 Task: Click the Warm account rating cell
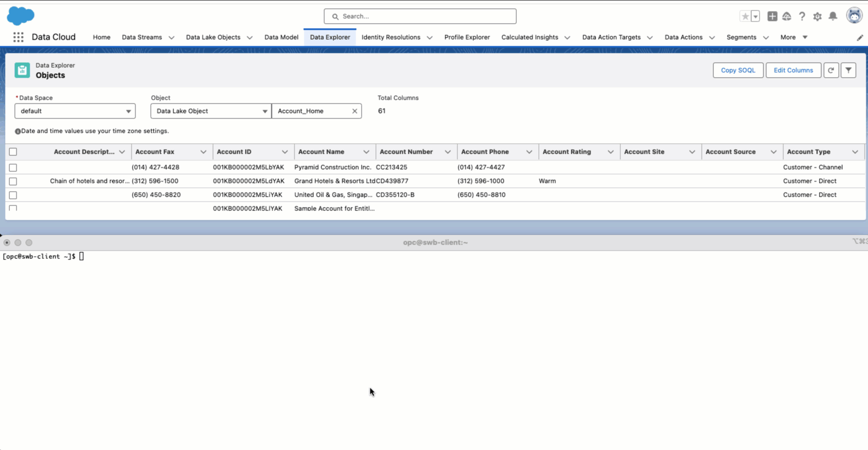[x=547, y=181]
